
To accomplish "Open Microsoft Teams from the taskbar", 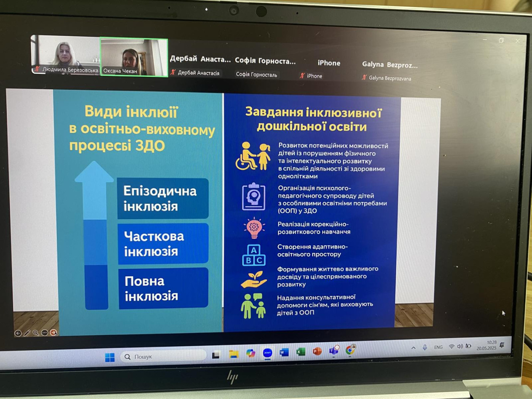I will pyautogui.click(x=334, y=350).
